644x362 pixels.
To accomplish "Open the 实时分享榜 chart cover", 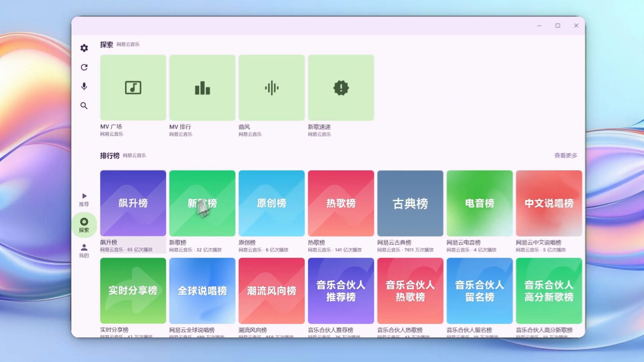I will [133, 291].
